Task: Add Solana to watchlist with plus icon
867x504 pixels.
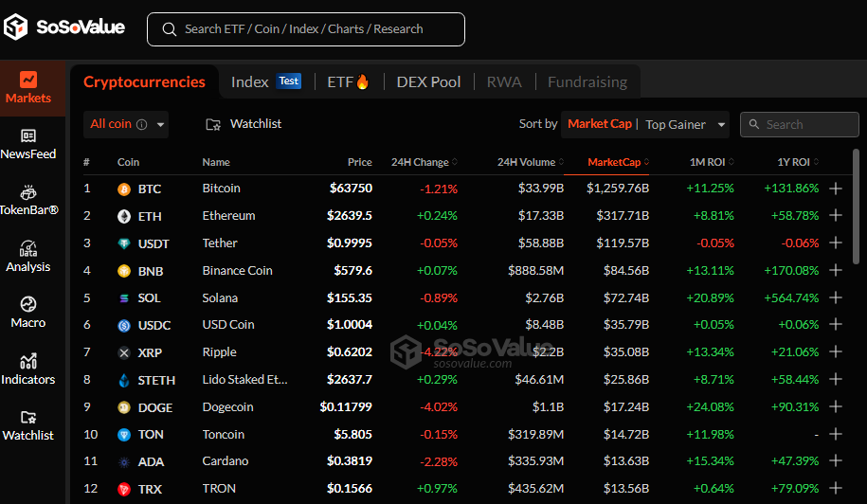Action: [836, 297]
